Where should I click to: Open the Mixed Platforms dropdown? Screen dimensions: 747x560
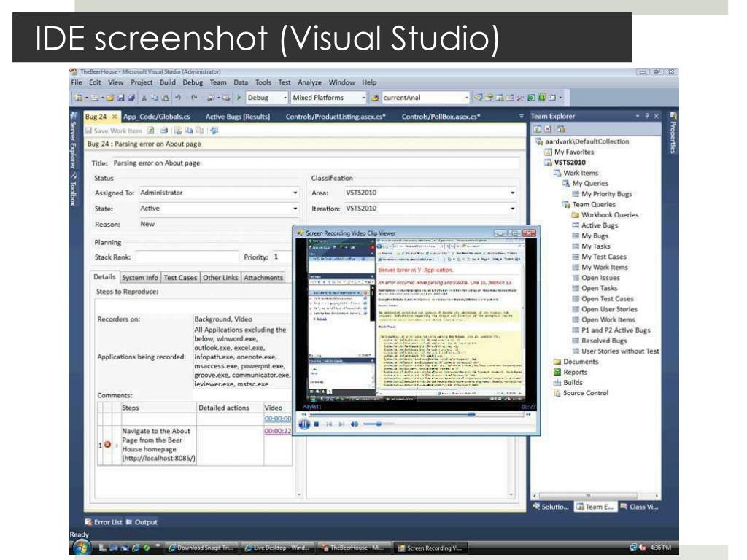(x=363, y=98)
